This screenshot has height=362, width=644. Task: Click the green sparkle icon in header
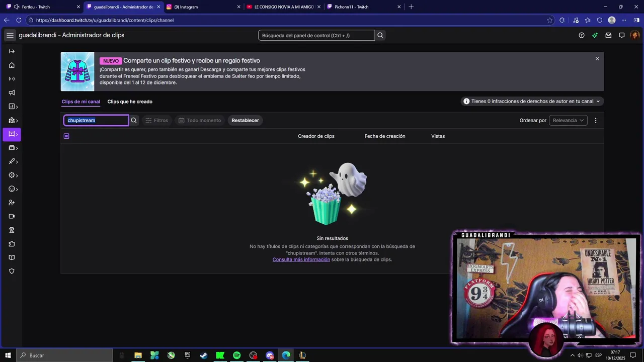595,35
